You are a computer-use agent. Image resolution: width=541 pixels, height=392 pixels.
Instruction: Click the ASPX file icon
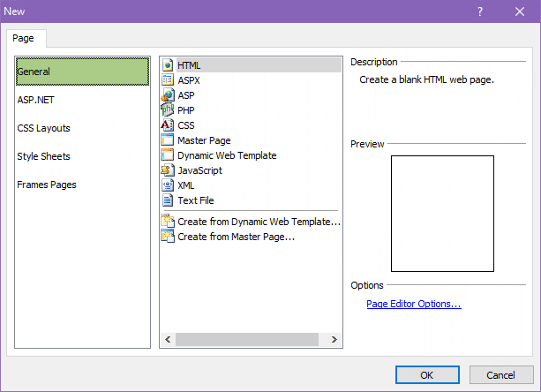168,80
